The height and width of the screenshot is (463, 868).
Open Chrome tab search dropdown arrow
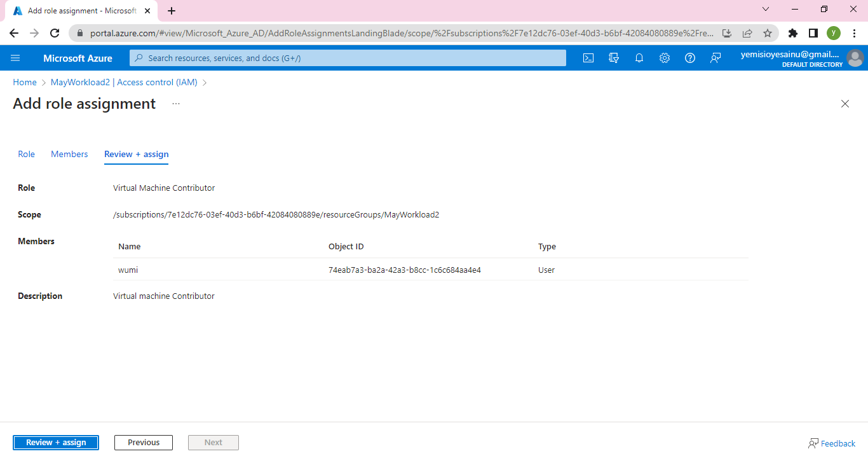pyautogui.click(x=765, y=10)
